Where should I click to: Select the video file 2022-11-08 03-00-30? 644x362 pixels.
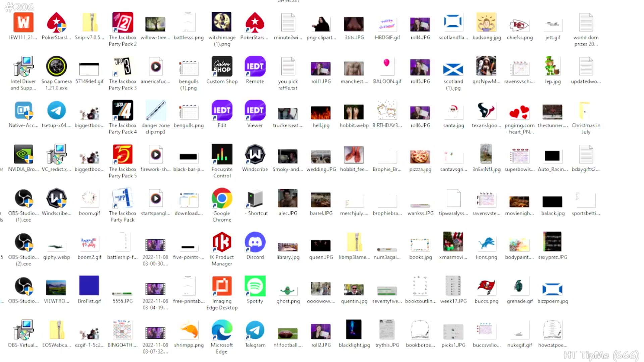point(156,245)
